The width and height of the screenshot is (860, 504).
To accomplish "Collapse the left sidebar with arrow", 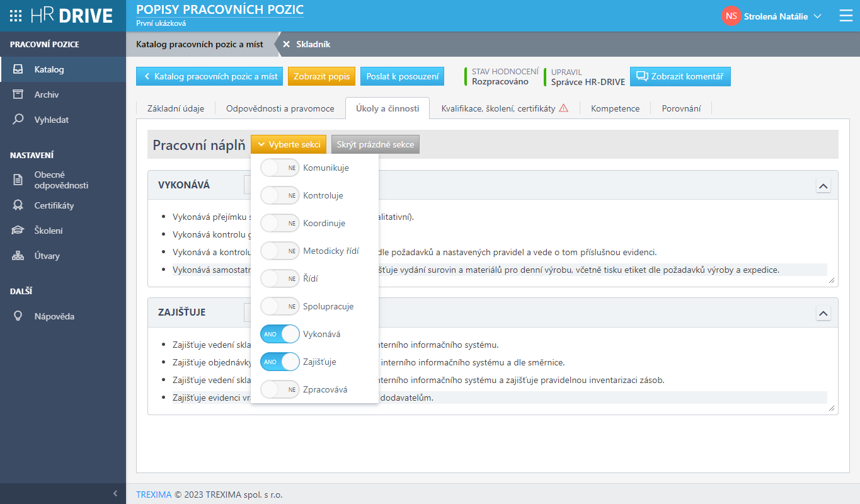I will point(115,493).
